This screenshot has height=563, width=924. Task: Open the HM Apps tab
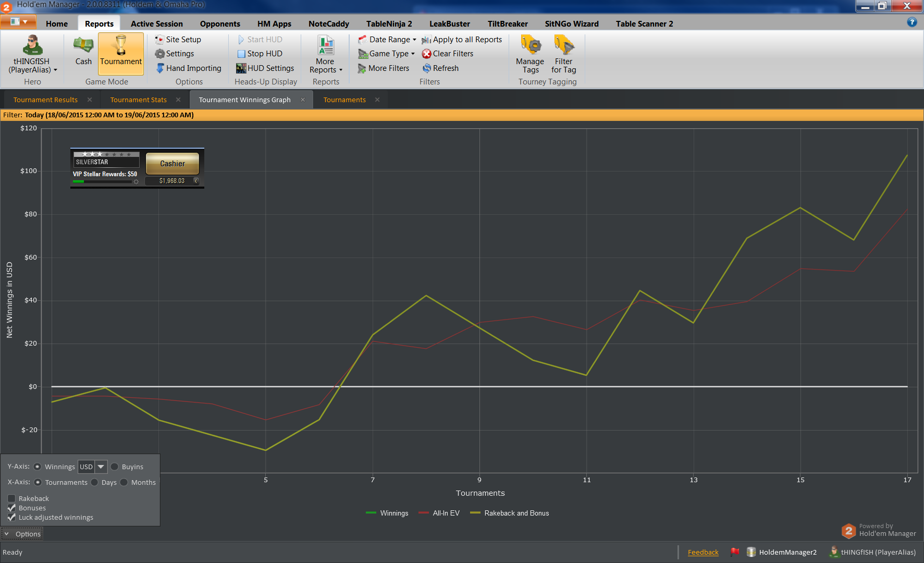click(274, 23)
